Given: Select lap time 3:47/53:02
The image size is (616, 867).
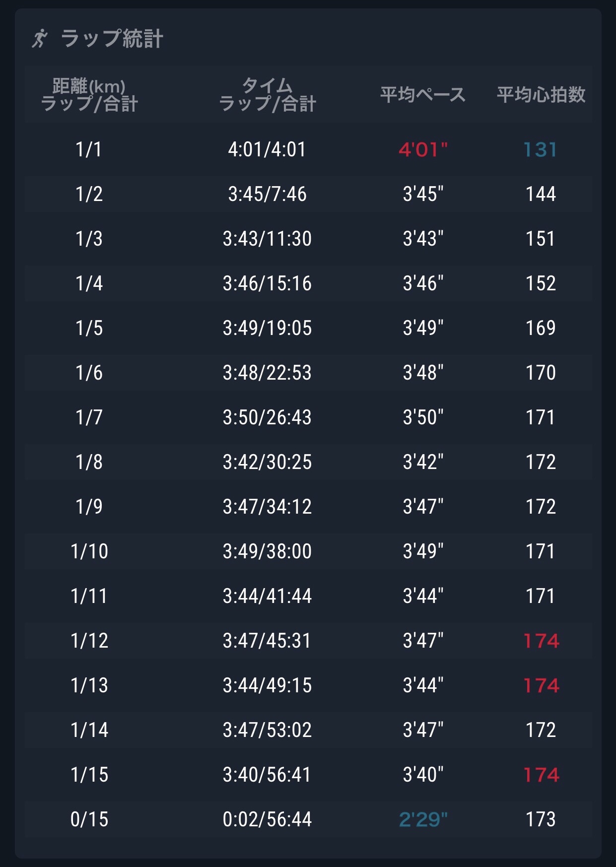Looking at the screenshot, I should point(267,730).
